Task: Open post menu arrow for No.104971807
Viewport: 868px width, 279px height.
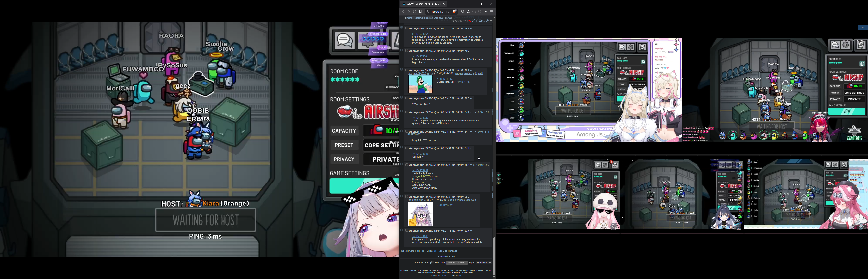Action: pos(471,99)
